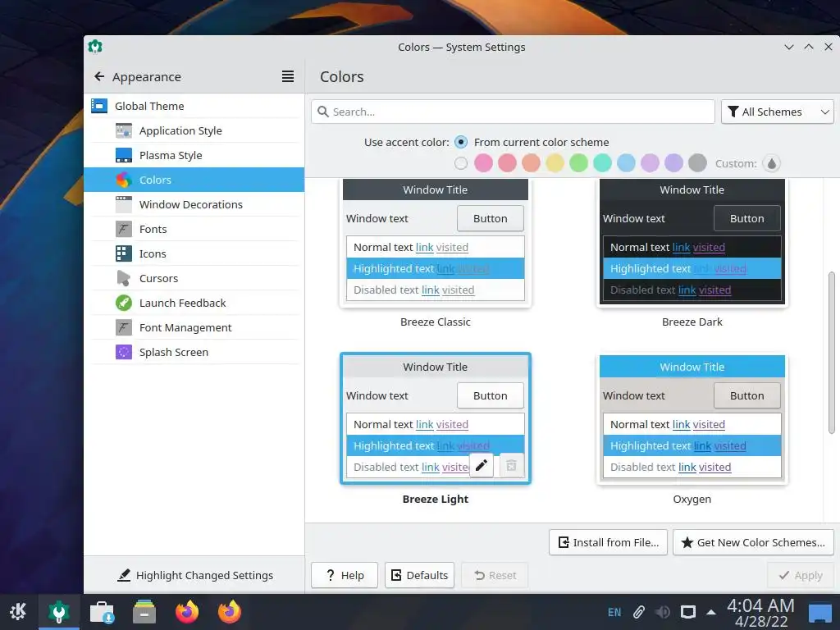Launch the second Firefox taskbar icon
840x630 pixels.
230,611
